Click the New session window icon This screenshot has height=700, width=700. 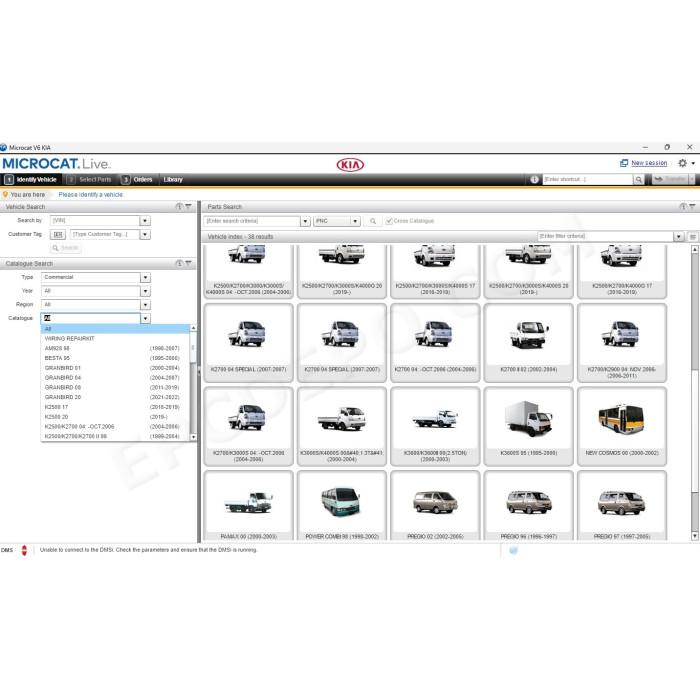pos(624,163)
